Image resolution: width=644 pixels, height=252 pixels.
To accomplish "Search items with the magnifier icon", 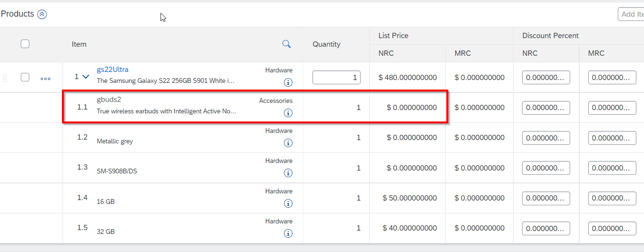I will pyautogui.click(x=286, y=44).
